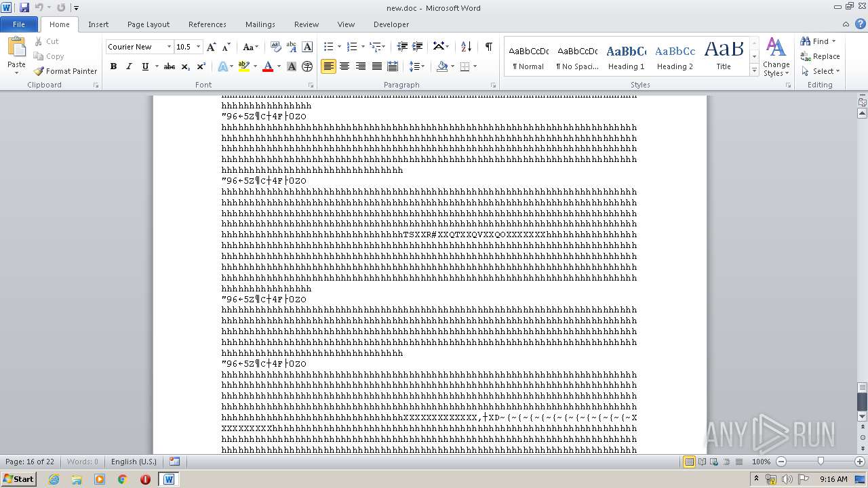Justify the paragraph text
This screenshot has height=488, width=868.
click(376, 66)
